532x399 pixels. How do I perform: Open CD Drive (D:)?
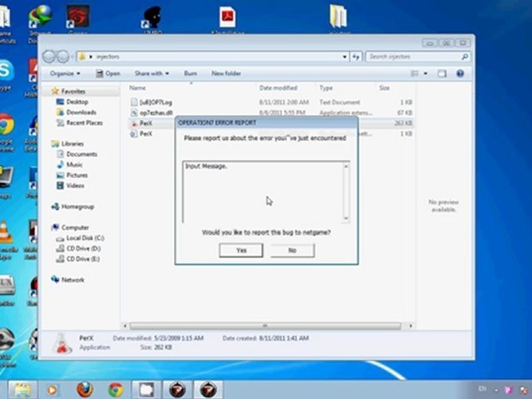(83, 249)
